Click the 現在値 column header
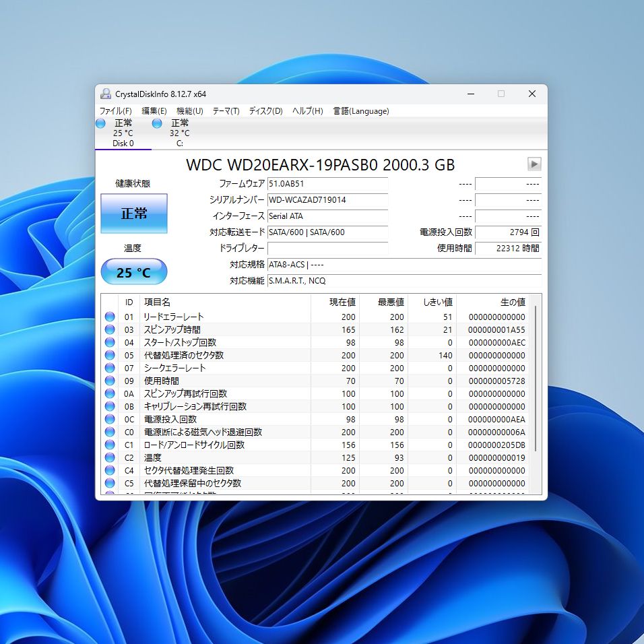The height and width of the screenshot is (644, 644). tap(335, 302)
